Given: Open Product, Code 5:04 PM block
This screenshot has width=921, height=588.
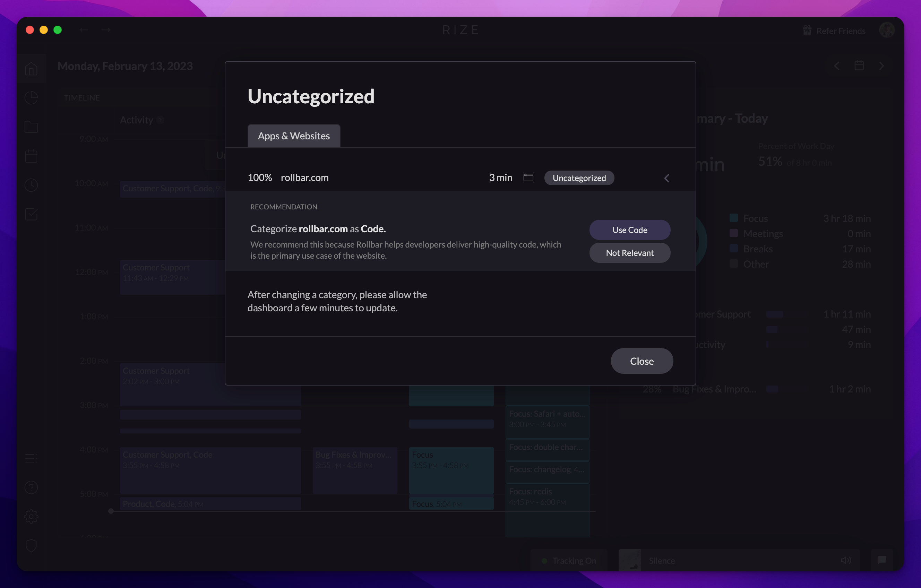Looking at the screenshot, I should pos(210,503).
